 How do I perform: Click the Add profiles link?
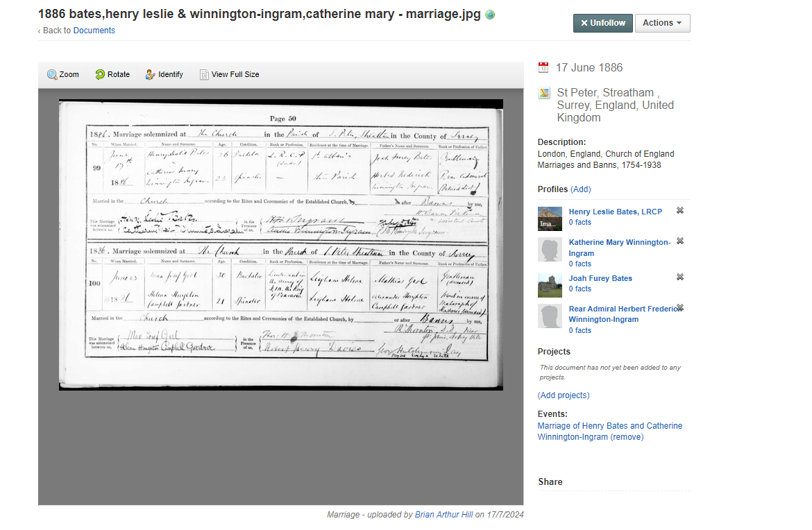581,189
